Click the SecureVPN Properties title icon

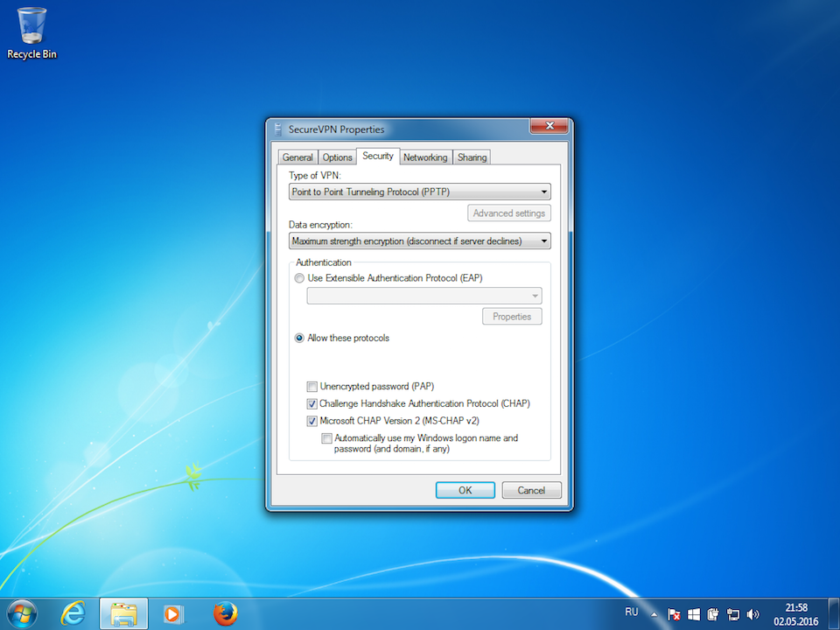(277, 129)
